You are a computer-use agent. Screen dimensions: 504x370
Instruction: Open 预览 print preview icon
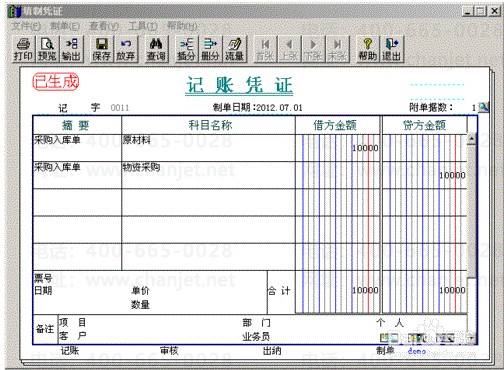[47, 49]
